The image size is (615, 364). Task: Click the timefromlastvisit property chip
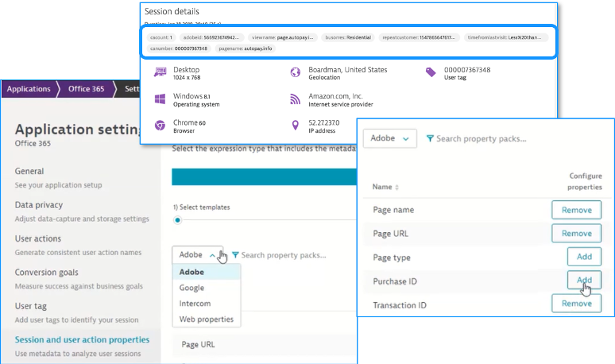pyautogui.click(x=505, y=37)
